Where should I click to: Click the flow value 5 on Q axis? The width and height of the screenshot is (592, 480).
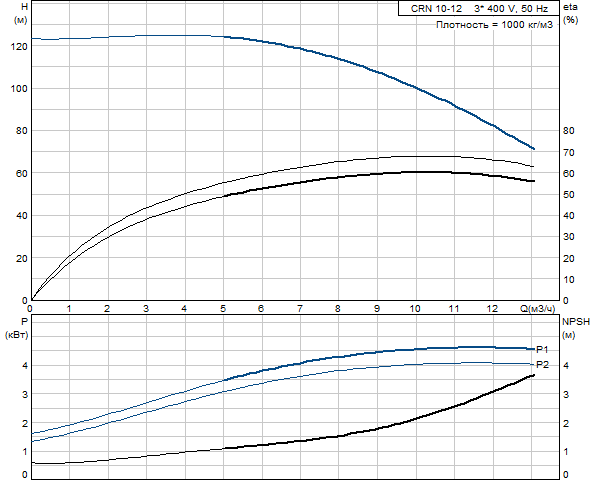tap(223, 309)
